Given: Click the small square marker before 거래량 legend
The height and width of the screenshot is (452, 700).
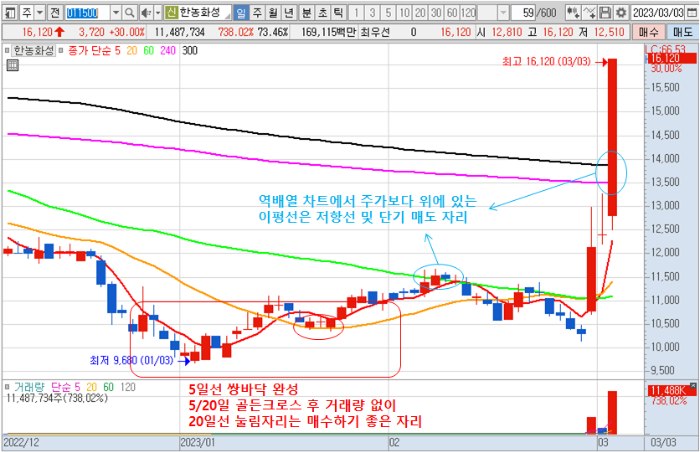Looking at the screenshot, I should (7, 387).
